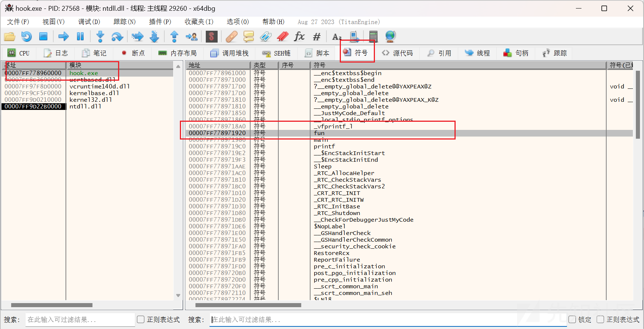This screenshot has width=644, height=329.
Task: Toggle the 锁定 lock checkbox
Action: pyautogui.click(x=572, y=319)
